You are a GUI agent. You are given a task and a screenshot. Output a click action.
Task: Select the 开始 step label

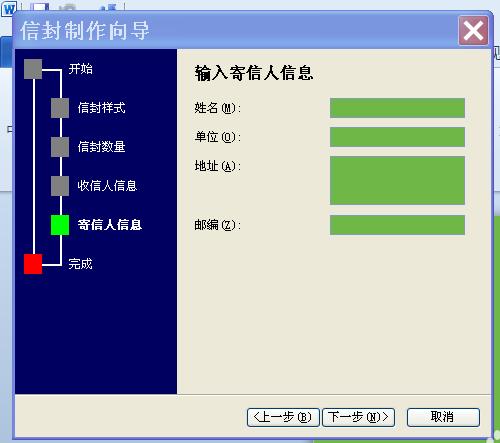point(80,69)
